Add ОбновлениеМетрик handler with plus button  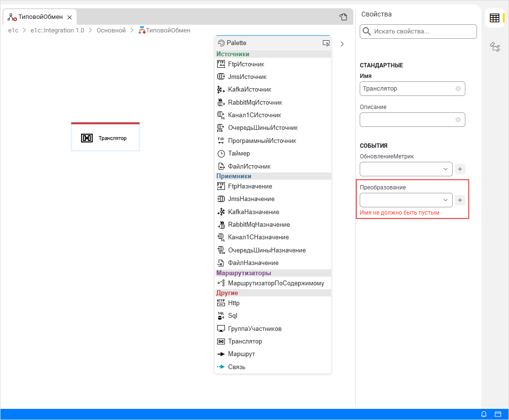click(x=461, y=169)
